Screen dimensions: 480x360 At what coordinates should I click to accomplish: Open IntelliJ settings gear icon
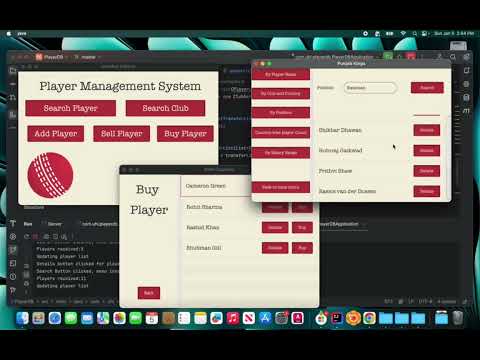(466, 57)
